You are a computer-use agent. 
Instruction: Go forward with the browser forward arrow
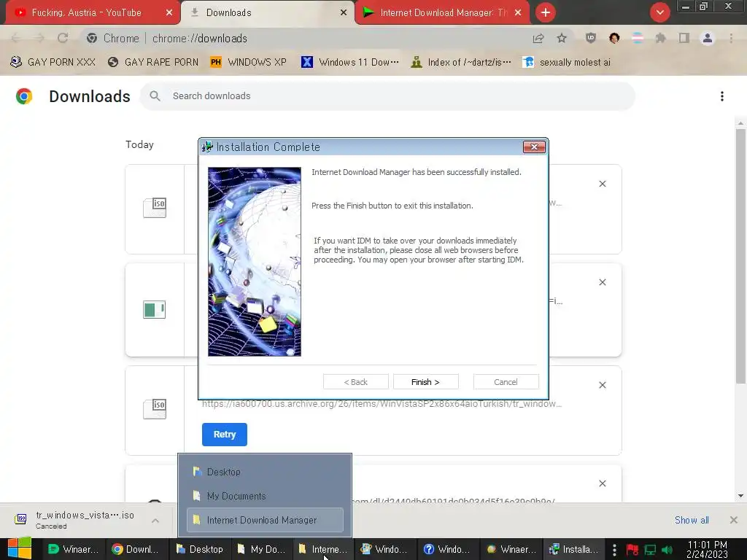[x=39, y=38]
